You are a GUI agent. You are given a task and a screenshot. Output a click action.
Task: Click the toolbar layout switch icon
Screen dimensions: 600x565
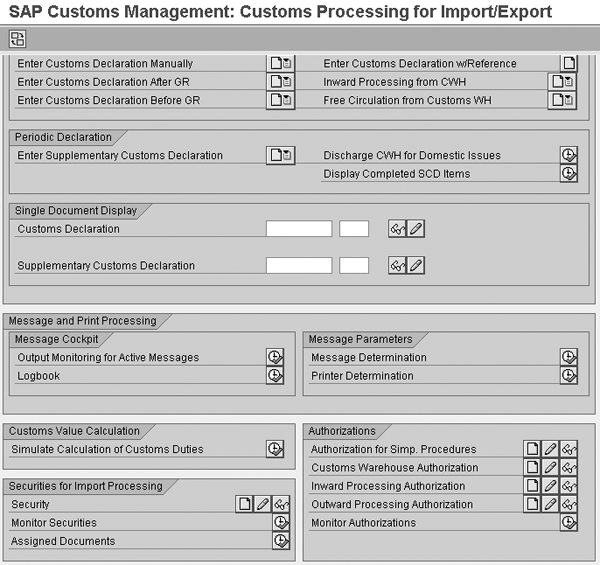coord(17,39)
